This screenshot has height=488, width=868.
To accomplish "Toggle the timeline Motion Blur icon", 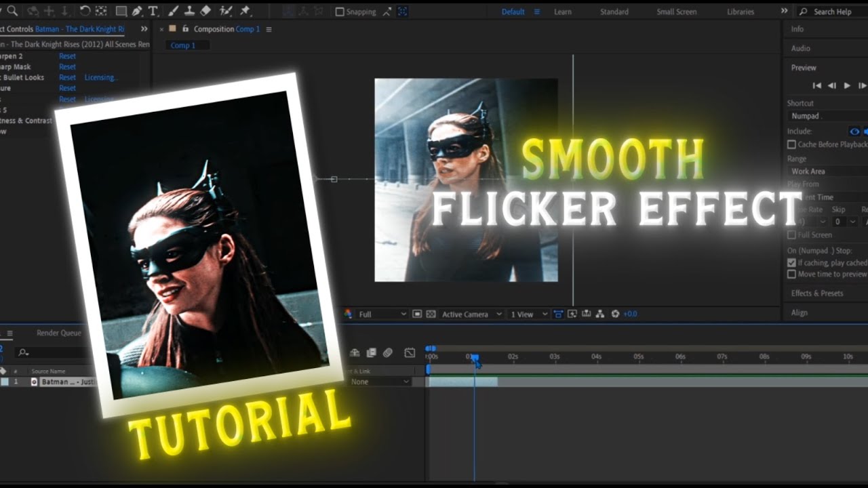I will pos(387,352).
